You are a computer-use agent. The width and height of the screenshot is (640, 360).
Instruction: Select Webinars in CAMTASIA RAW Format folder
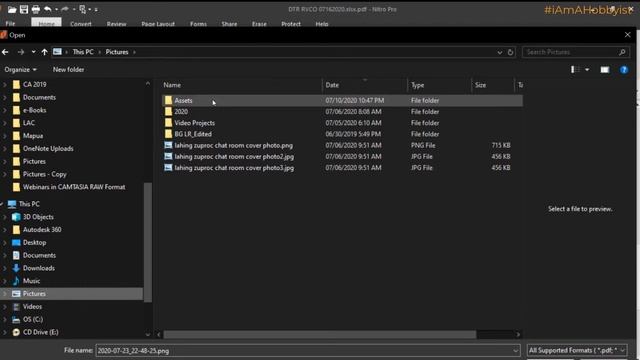(x=74, y=187)
